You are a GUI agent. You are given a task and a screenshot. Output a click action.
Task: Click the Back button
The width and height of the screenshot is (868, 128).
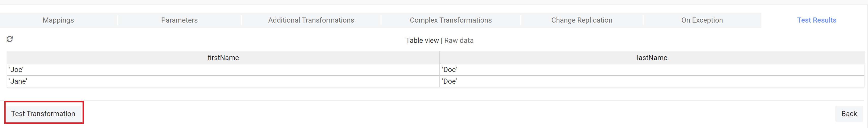pos(849,114)
